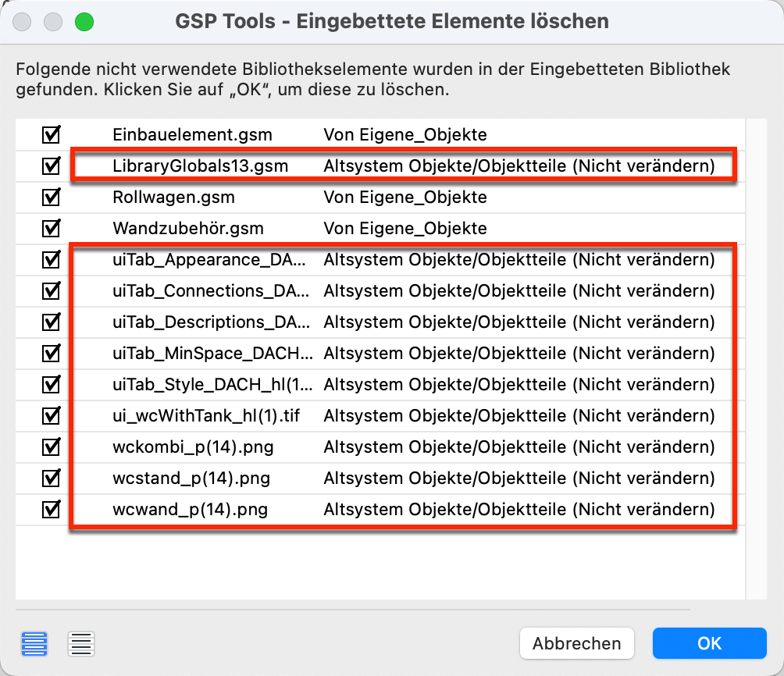Confirm deletion with the OK button
This screenshot has width=784, height=676.
click(709, 643)
